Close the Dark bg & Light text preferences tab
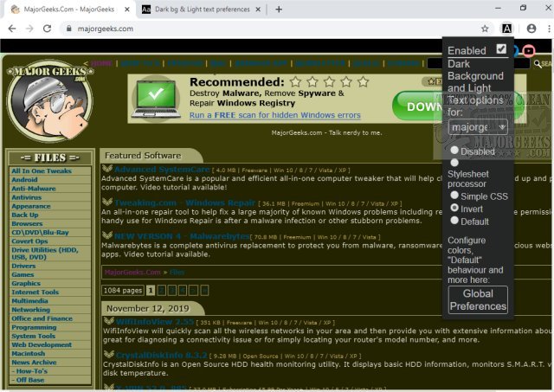554x392 pixels. [x=258, y=10]
